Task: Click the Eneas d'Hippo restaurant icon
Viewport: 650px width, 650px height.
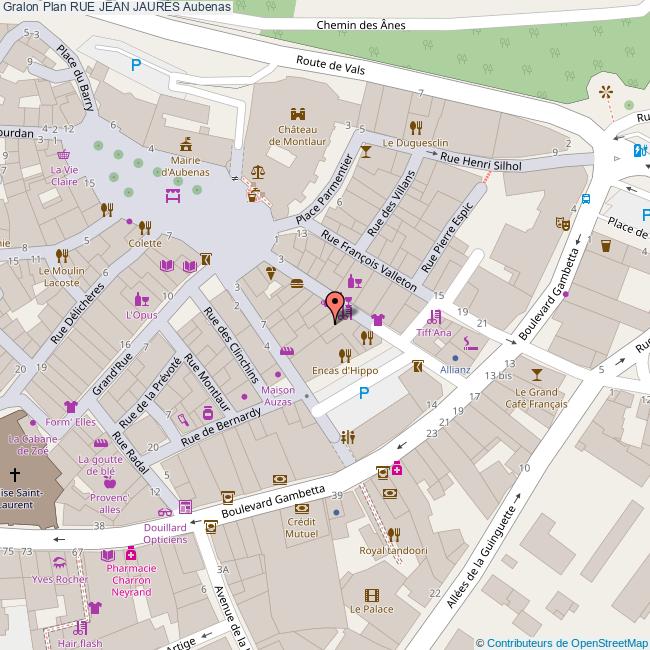Action: tap(345, 355)
